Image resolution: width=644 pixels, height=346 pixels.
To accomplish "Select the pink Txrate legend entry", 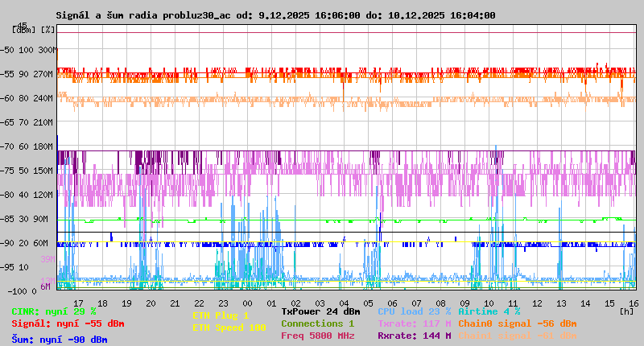I will pyautogui.click(x=414, y=323).
